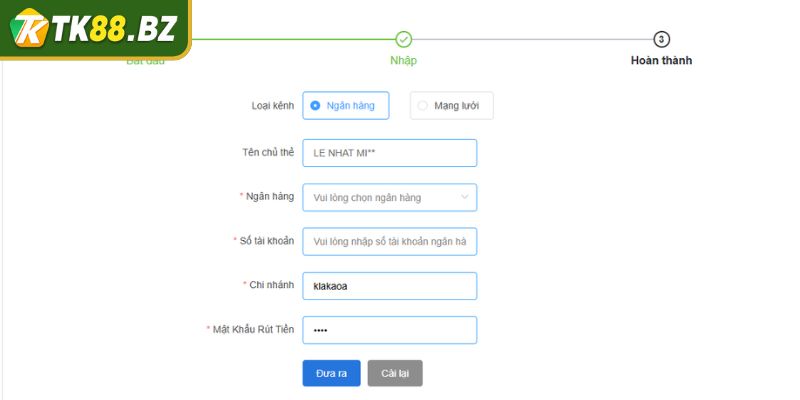Click the Chi nhánh label text
800x400 pixels.
coord(271,286)
